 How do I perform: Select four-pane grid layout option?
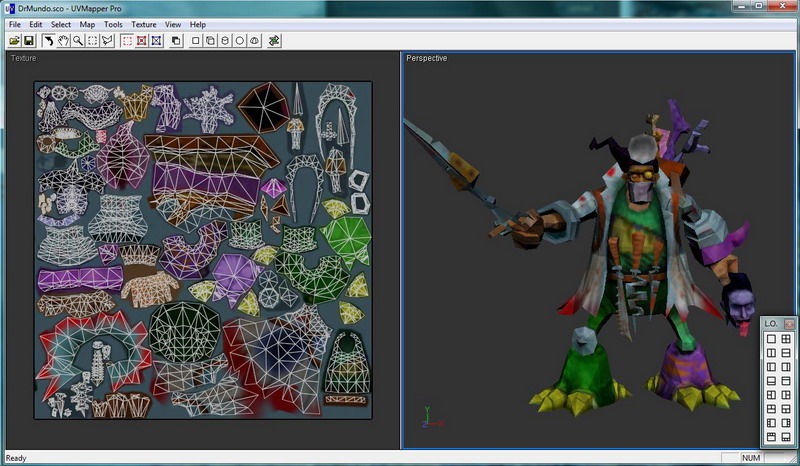787,339
